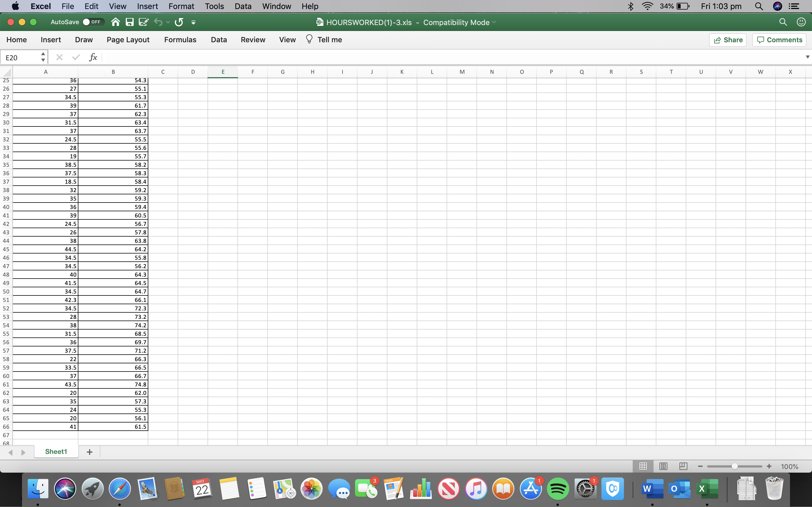Select the Sheet1 tab

point(56,451)
